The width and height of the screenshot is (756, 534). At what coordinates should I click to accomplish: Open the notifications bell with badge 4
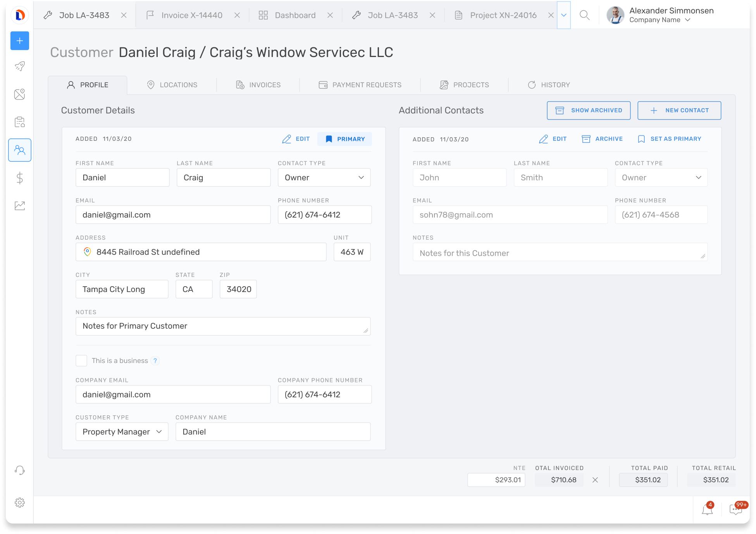click(x=707, y=510)
